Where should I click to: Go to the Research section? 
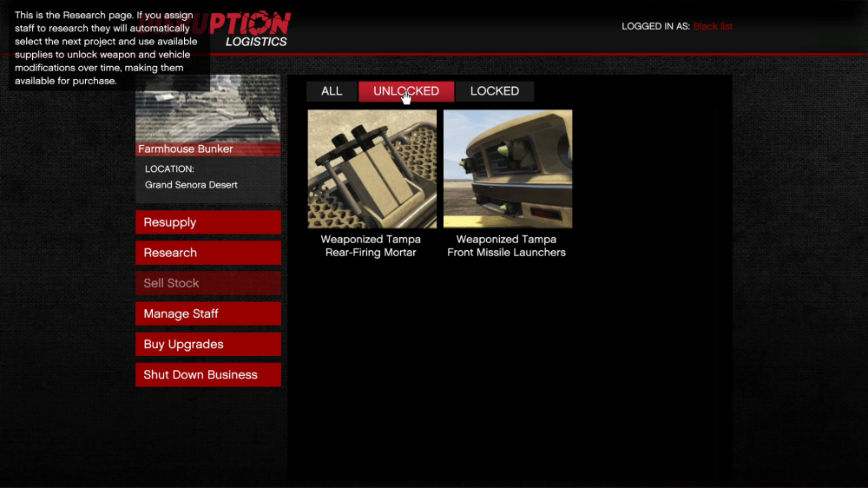coord(207,253)
